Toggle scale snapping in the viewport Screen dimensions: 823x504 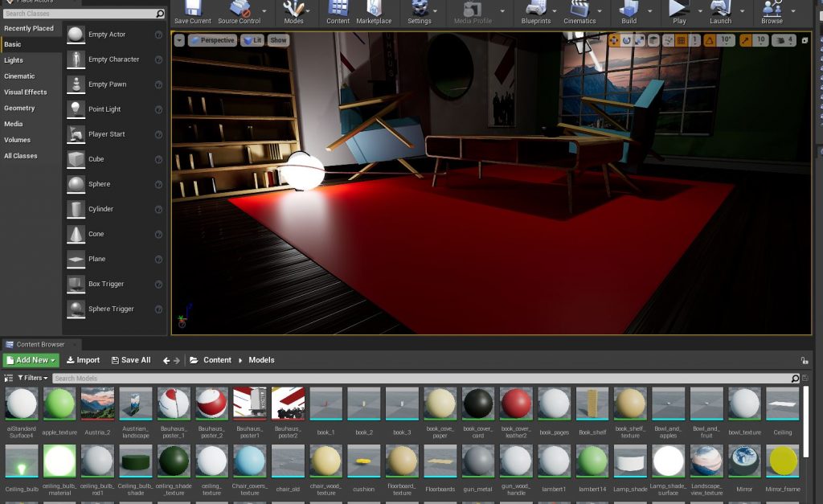745,40
